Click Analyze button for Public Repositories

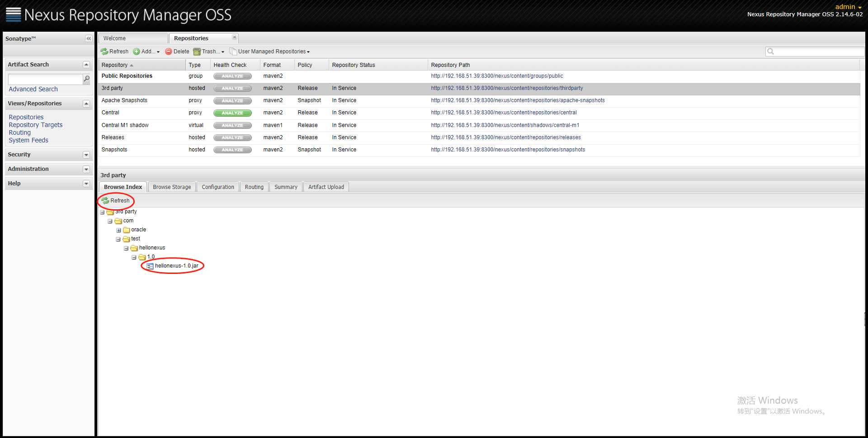232,76
